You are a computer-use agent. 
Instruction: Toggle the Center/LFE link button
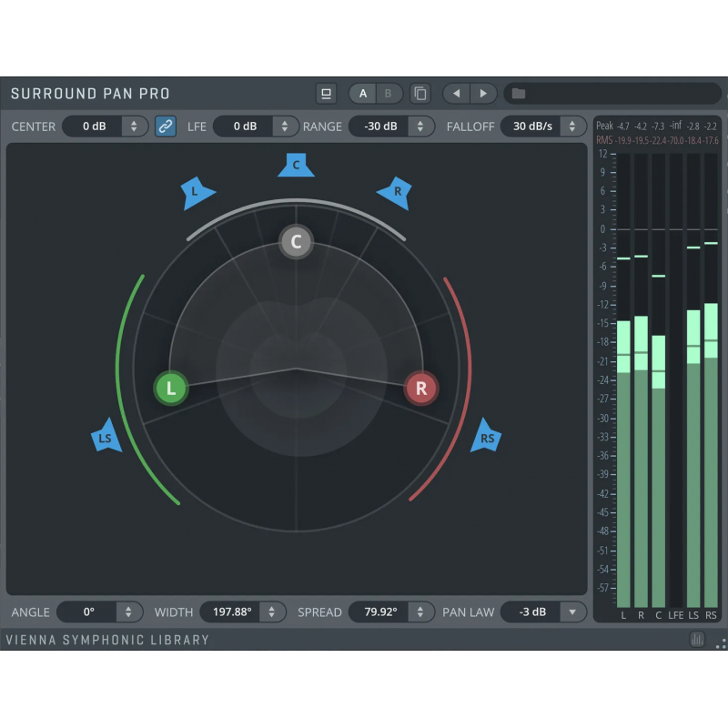(166, 126)
